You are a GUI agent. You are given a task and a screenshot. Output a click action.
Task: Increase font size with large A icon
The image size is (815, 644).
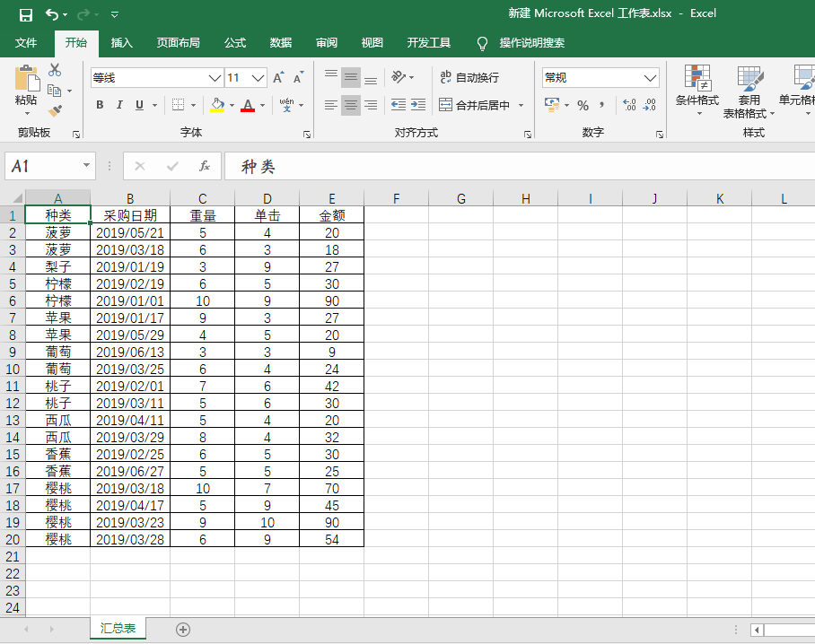278,78
